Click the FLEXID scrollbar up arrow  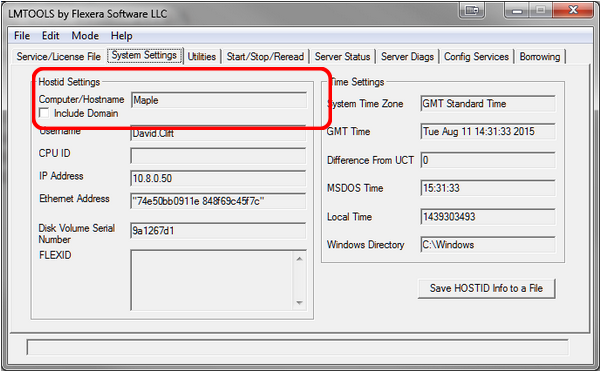tap(299, 259)
